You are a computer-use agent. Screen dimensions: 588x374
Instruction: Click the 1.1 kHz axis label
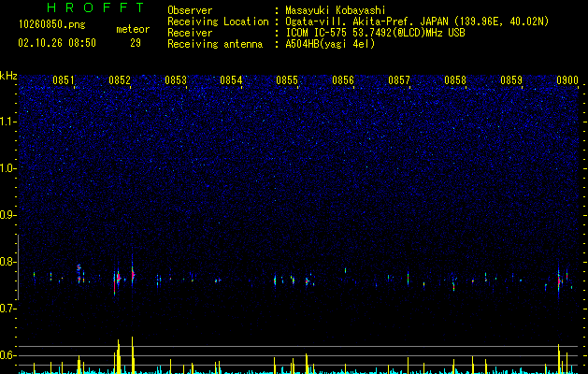(8, 122)
